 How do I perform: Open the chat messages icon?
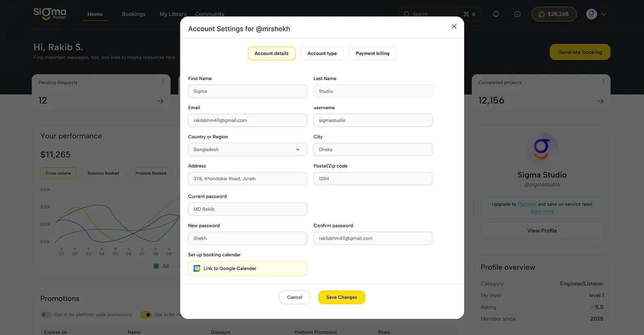coord(518,14)
